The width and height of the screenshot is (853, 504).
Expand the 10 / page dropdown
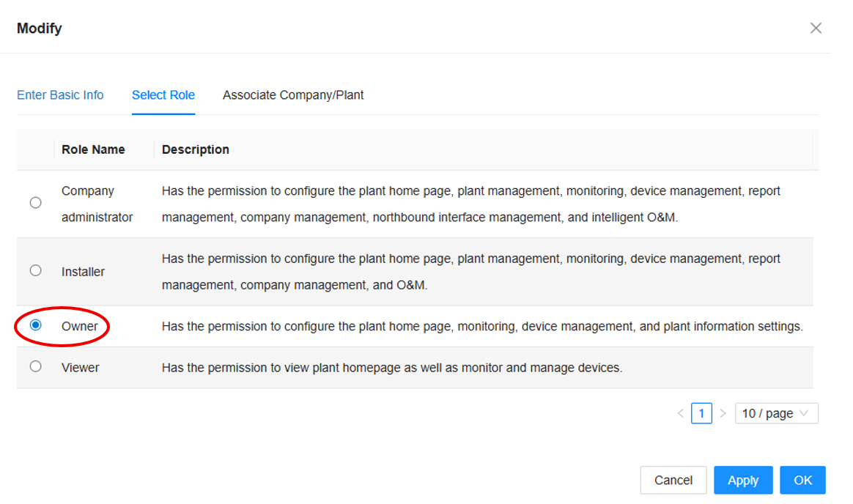(776, 414)
